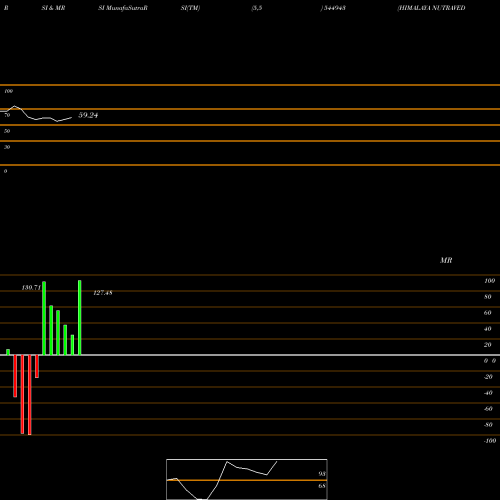The image size is (500, 500).
Task: Open the mini RSI preview chart thumbnail
Action: (247, 479)
